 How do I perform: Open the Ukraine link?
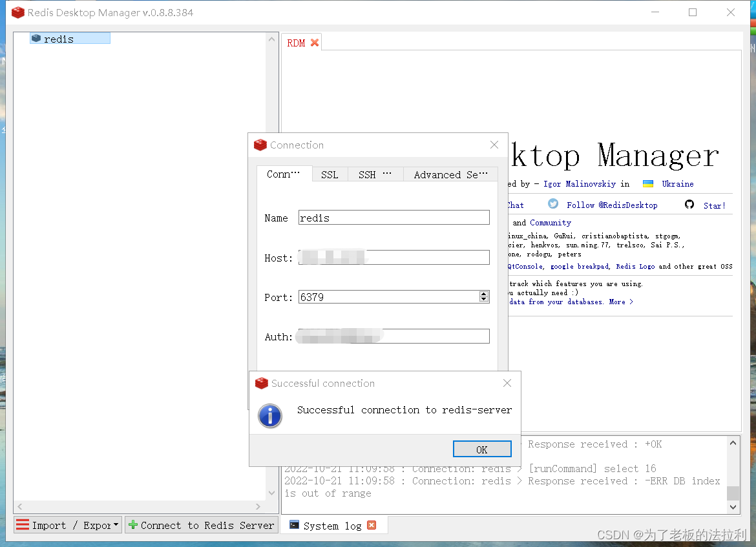pyautogui.click(x=677, y=183)
